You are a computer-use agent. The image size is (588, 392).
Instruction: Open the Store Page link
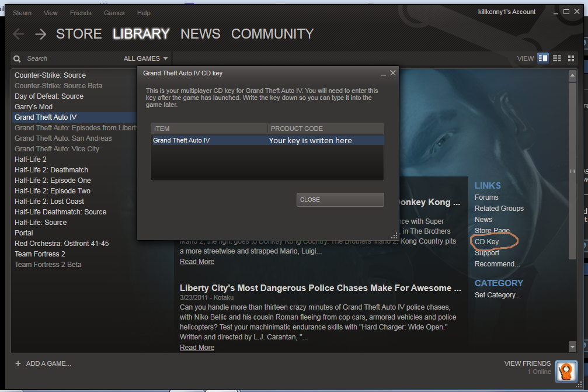click(x=492, y=230)
